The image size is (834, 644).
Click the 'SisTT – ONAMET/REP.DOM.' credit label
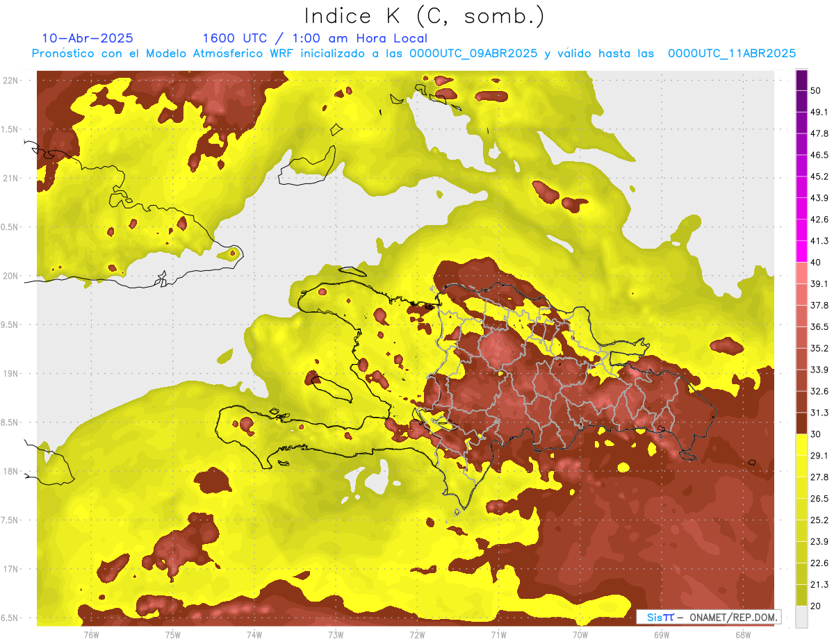point(709,617)
